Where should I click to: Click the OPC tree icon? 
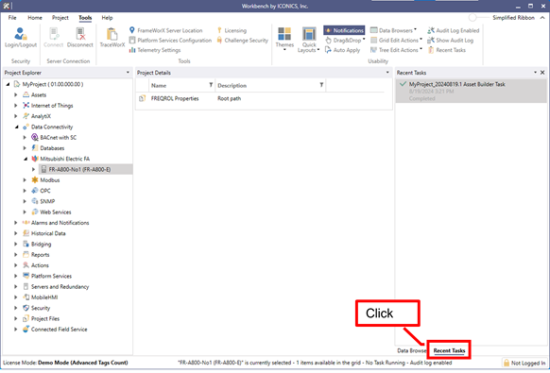[x=35, y=191]
